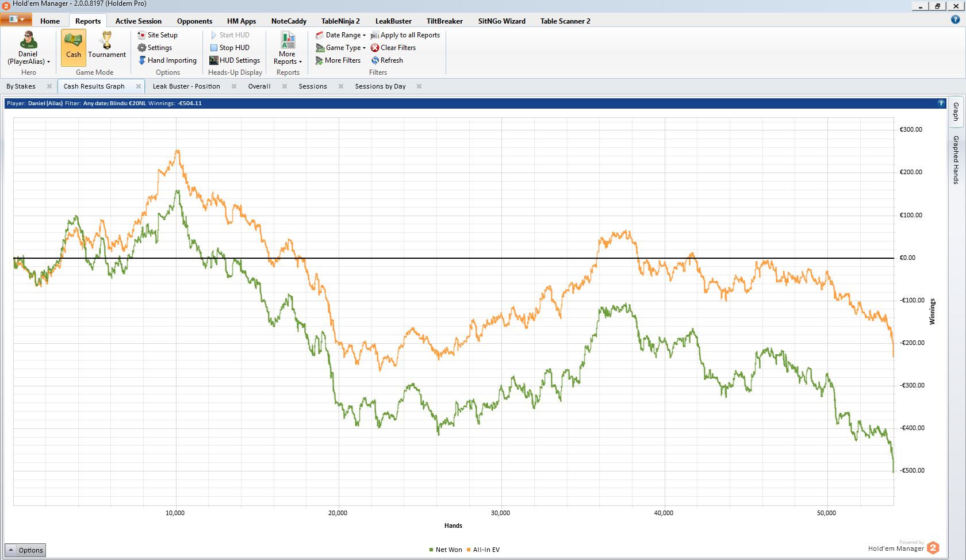Viewport: 966px width, 560px height.
Task: Click the More Filters button
Action: [338, 60]
